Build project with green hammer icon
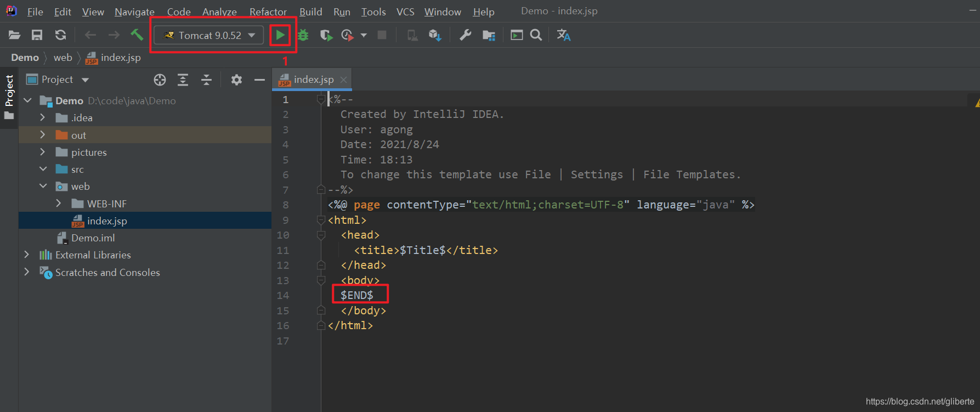Screen dimensions: 980x412 [137, 35]
